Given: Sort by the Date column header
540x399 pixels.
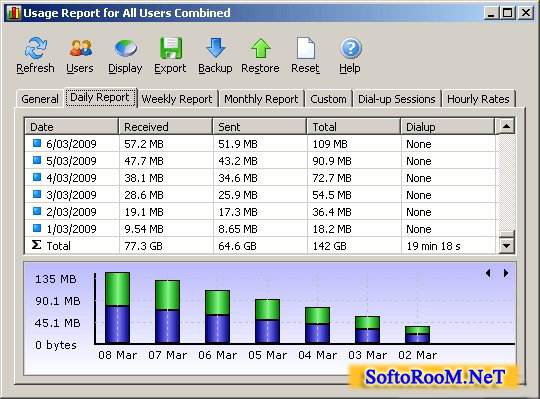Looking at the screenshot, I should [72, 126].
